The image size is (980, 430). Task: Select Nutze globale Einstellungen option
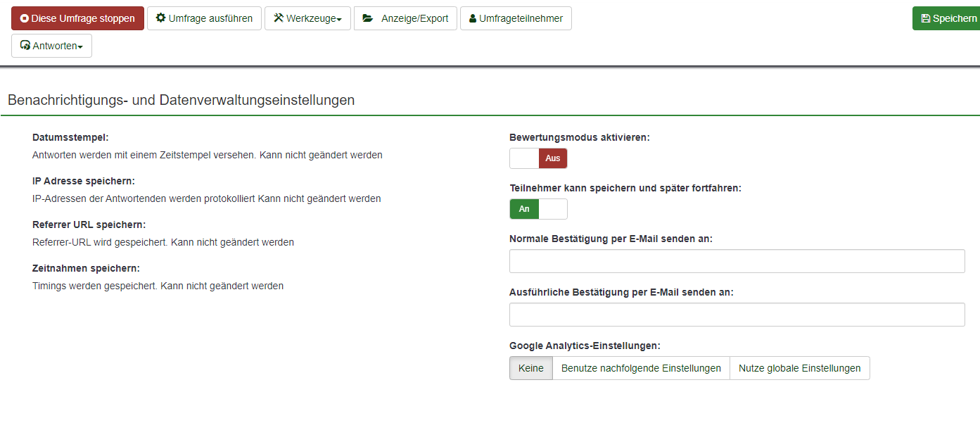[799, 368]
